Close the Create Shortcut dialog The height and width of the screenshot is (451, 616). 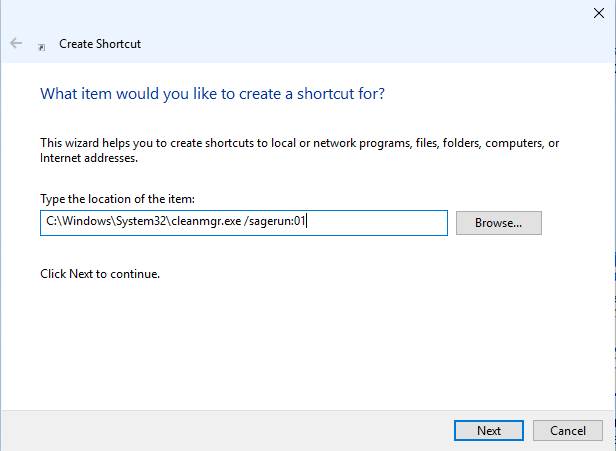coord(599,13)
